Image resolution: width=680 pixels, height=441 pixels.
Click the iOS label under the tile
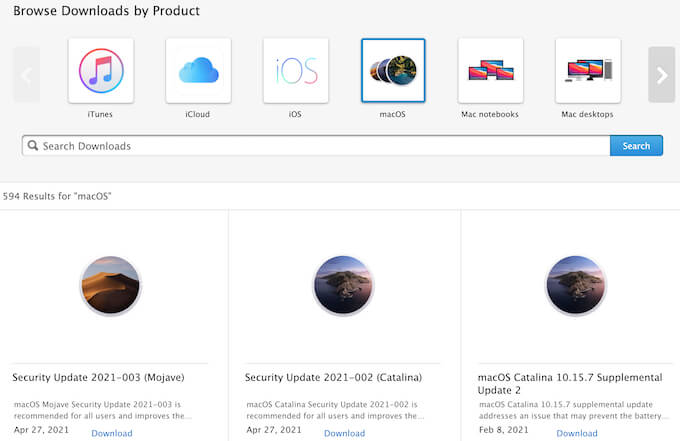point(295,114)
